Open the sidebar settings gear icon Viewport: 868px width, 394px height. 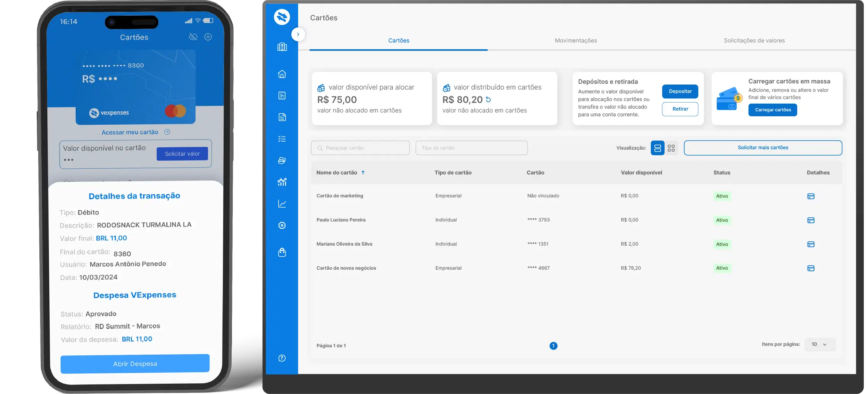pyautogui.click(x=282, y=226)
